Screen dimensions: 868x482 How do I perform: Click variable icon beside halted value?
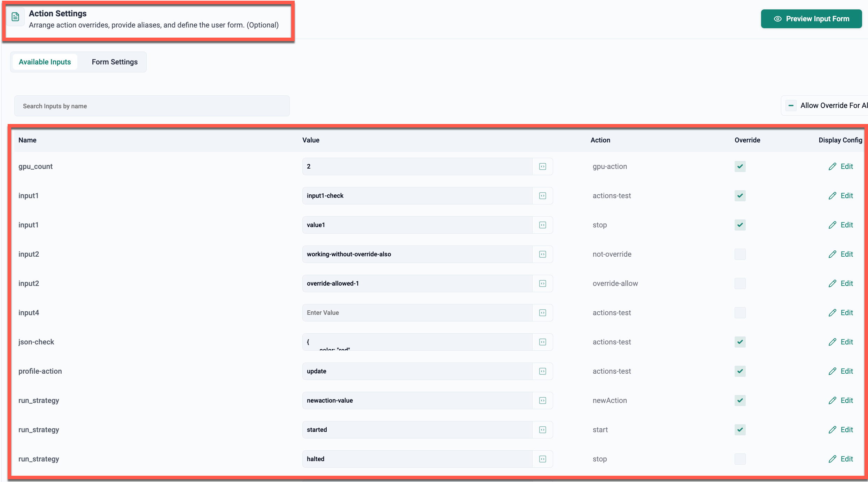click(x=542, y=459)
